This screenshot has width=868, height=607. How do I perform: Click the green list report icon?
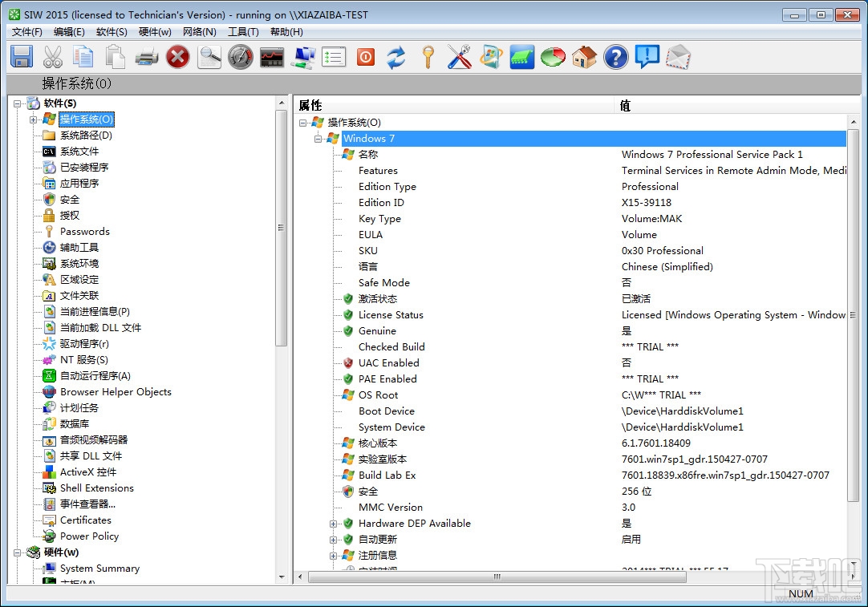(x=335, y=57)
